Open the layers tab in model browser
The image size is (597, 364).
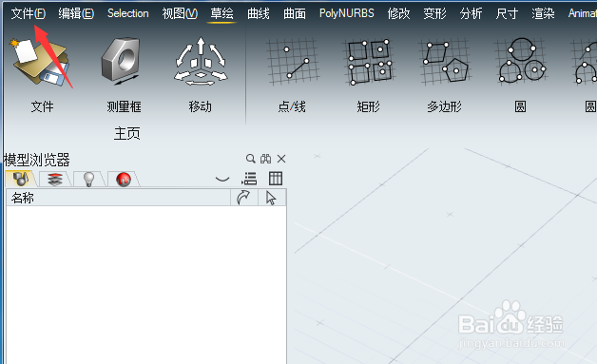(x=55, y=179)
